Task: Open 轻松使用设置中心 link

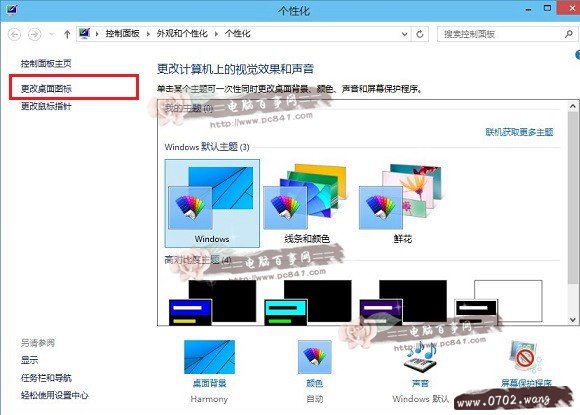Action: pos(55,395)
